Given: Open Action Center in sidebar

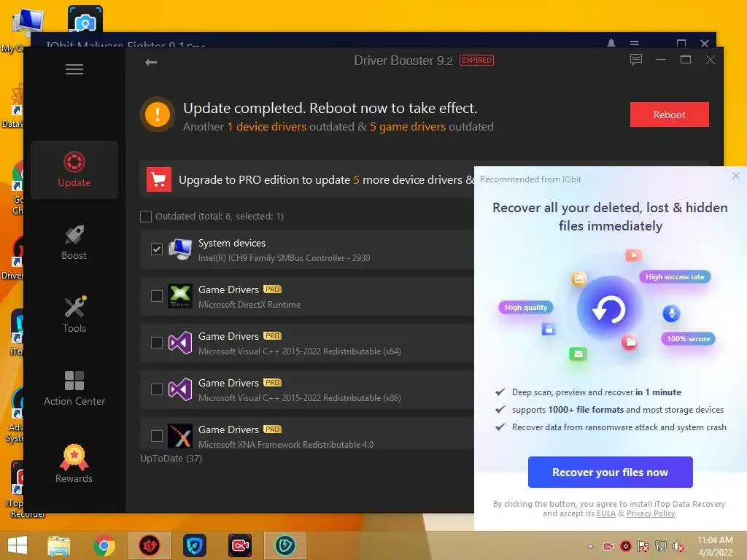Looking at the screenshot, I should click(74, 388).
